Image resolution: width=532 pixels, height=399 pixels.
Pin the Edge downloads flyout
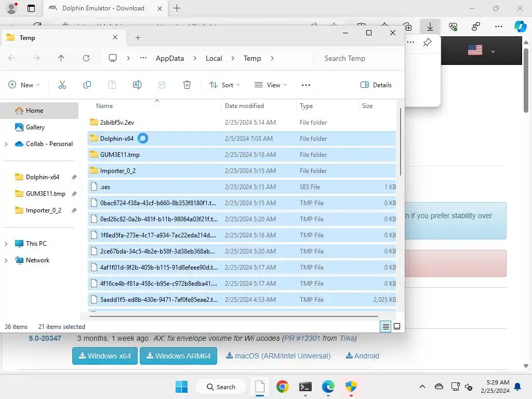(427, 43)
